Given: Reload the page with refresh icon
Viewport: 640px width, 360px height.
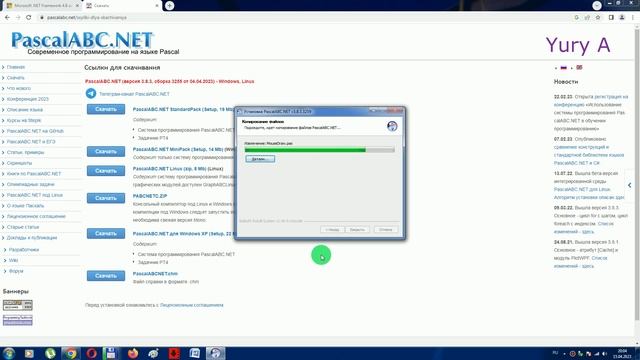Looking at the screenshot, I should pos(29,18).
